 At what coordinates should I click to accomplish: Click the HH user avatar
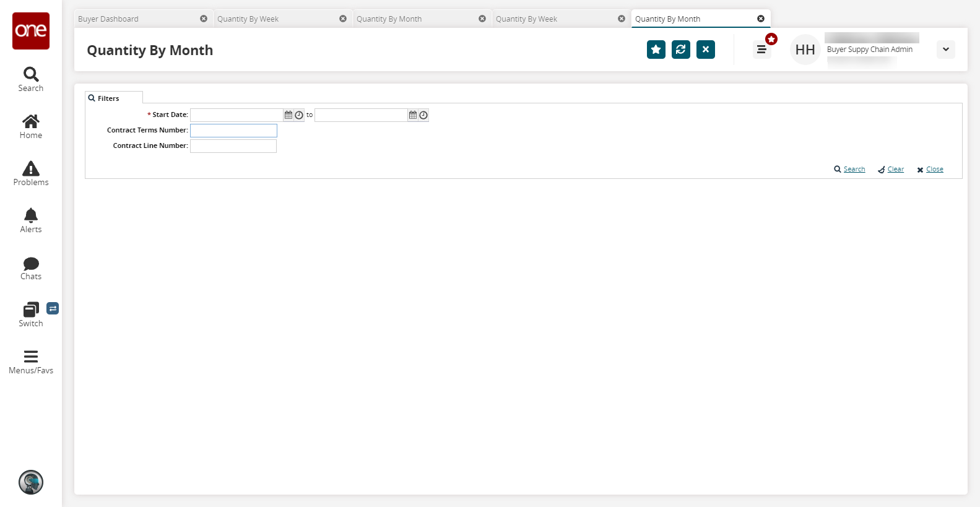click(x=805, y=50)
